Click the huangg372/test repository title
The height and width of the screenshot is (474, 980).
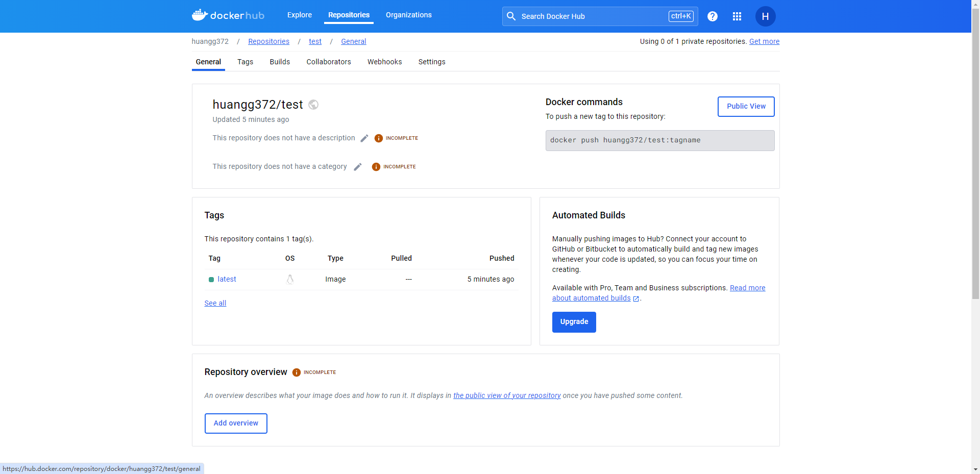pyautogui.click(x=258, y=105)
